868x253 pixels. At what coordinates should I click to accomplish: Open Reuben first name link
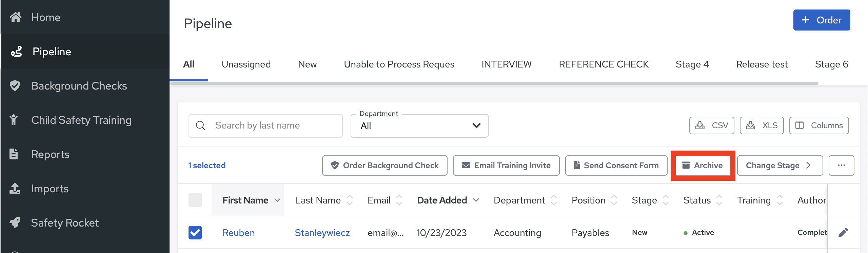(238, 233)
